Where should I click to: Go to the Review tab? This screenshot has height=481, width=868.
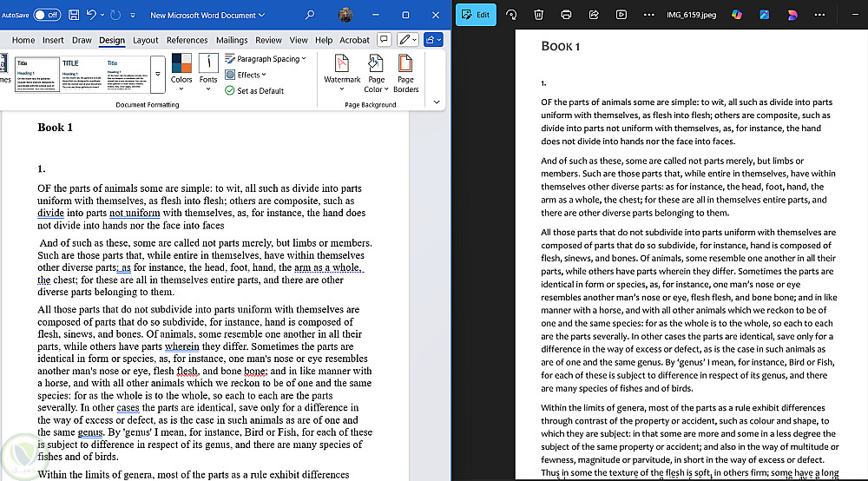tap(268, 40)
